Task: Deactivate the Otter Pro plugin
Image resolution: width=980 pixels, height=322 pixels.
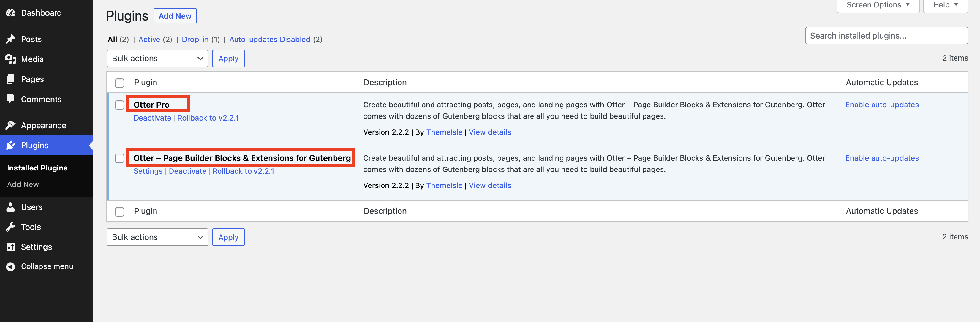Action: 152,118
